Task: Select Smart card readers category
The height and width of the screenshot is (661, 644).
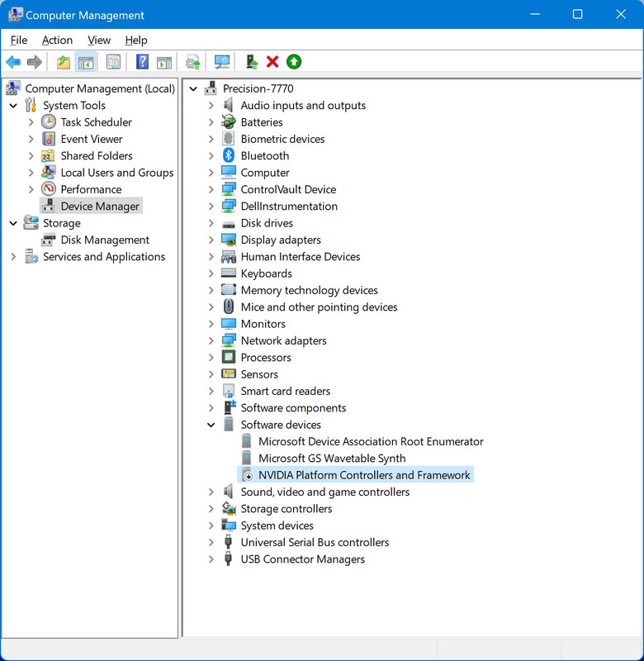Action: click(285, 391)
